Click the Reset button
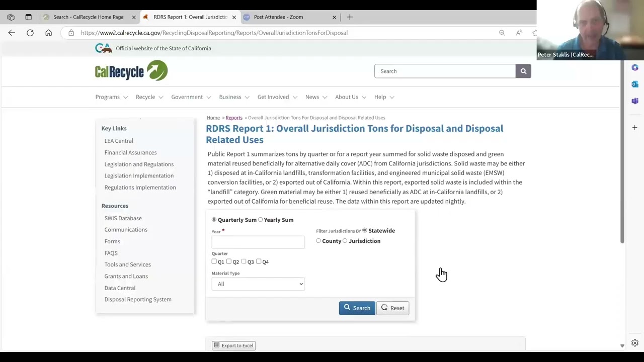The height and width of the screenshot is (362, 644). coord(393,308)
